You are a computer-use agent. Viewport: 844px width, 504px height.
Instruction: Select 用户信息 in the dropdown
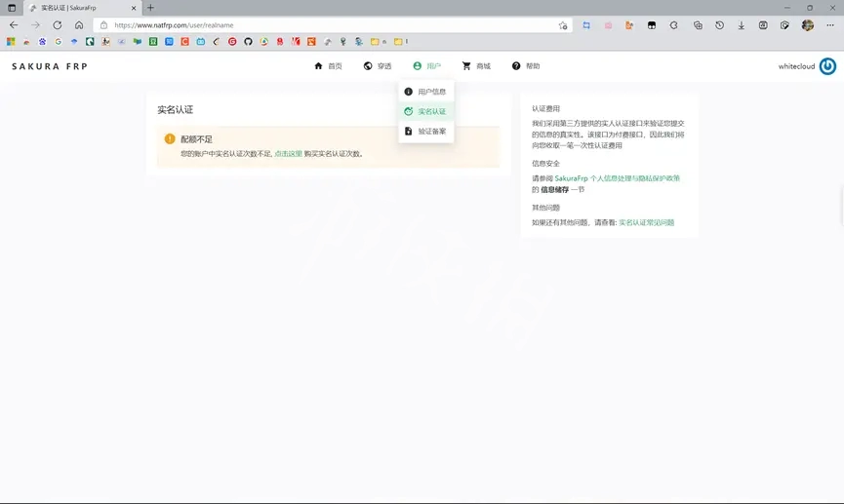425,92
